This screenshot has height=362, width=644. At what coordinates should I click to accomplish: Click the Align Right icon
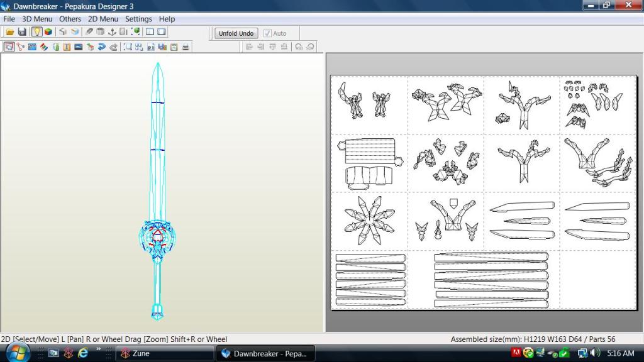[261, 47]
